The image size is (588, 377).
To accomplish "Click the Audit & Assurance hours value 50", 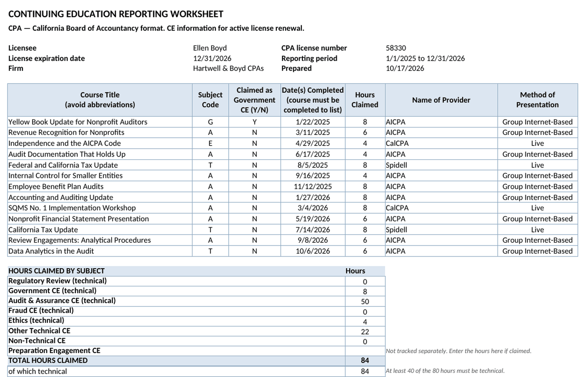I will tap(365, 301).
